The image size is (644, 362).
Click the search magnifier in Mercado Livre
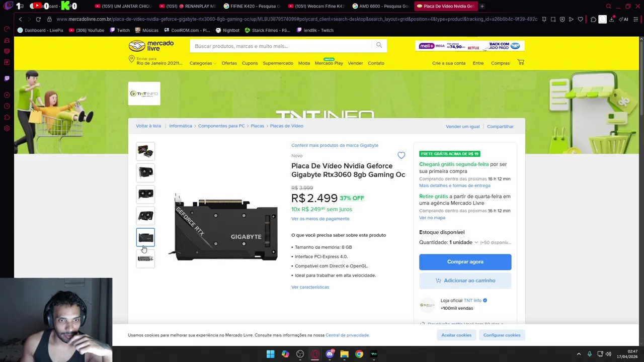pyautogui.click(x=379, y=45)
